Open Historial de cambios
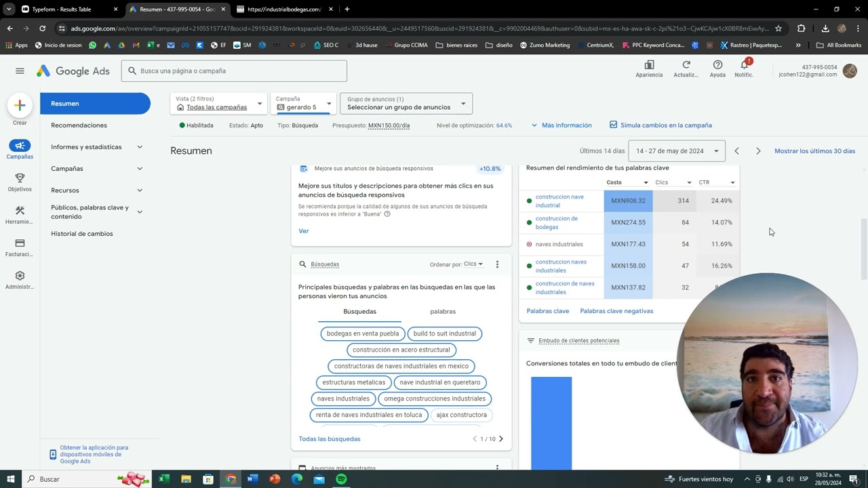The height and width of the screenshot is (488, 868). 82,234
